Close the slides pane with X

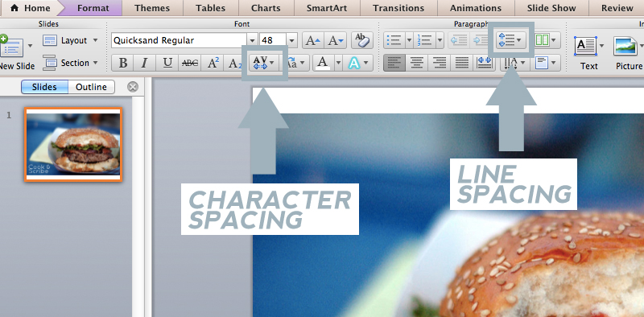point(133,87)
